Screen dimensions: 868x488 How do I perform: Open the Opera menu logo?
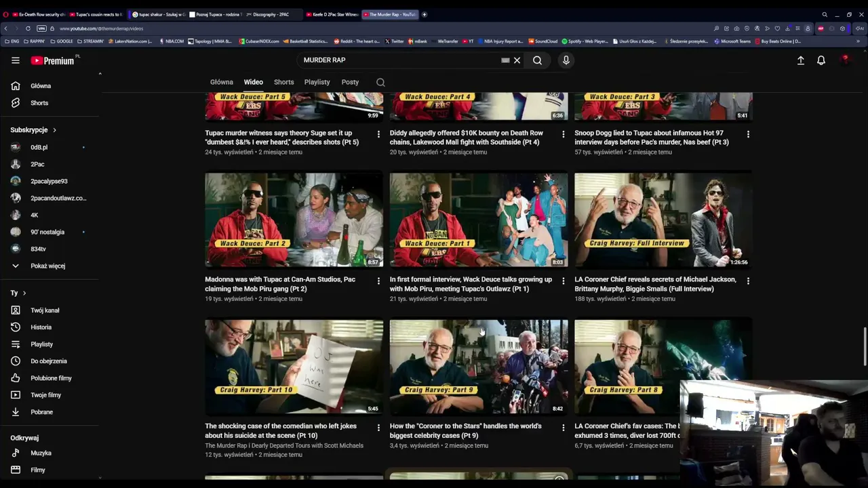(x=5, y=14)
